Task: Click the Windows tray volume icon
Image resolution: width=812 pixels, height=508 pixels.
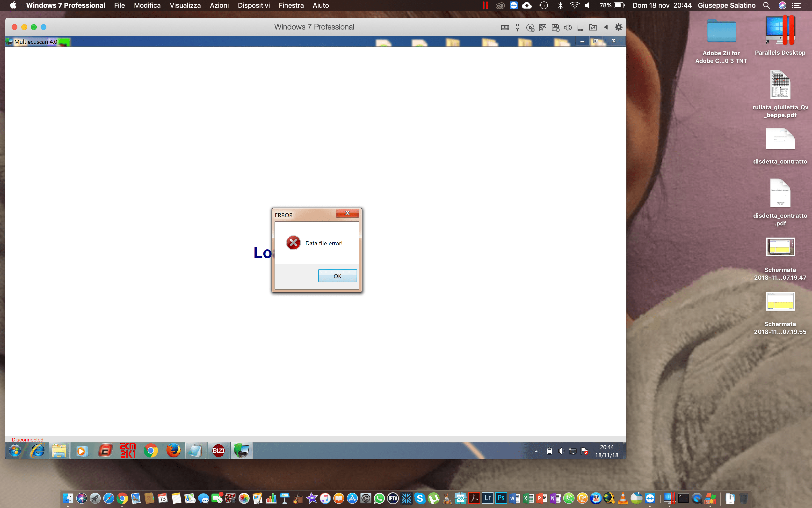Action: (x=561, y=451)
